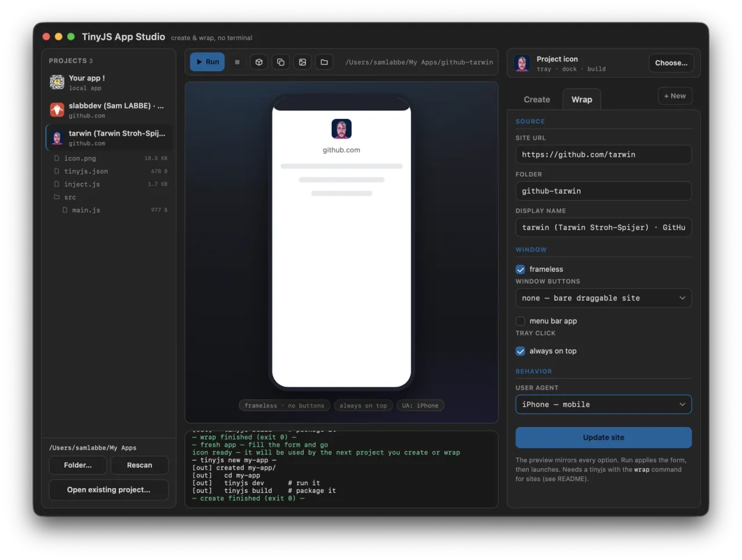Select the Wrap tab
Image resolution: width=742 pixels, height=560 pixels.
pos(582,100)
